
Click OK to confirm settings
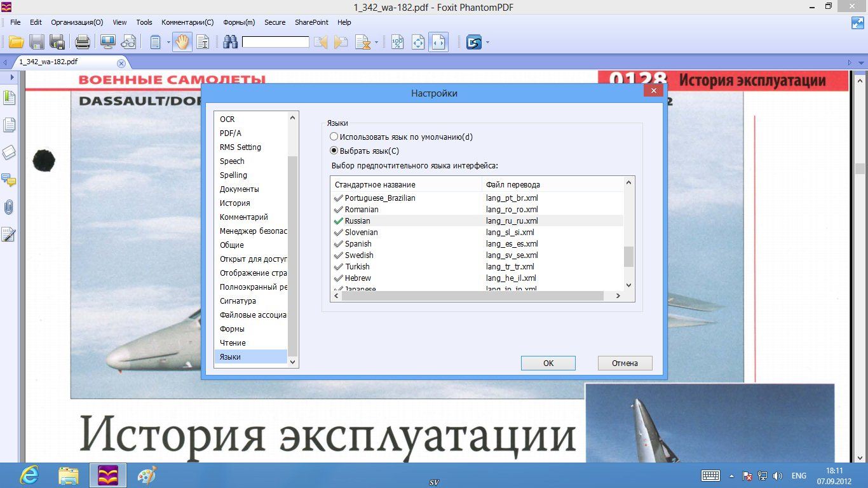coord(548,363)
